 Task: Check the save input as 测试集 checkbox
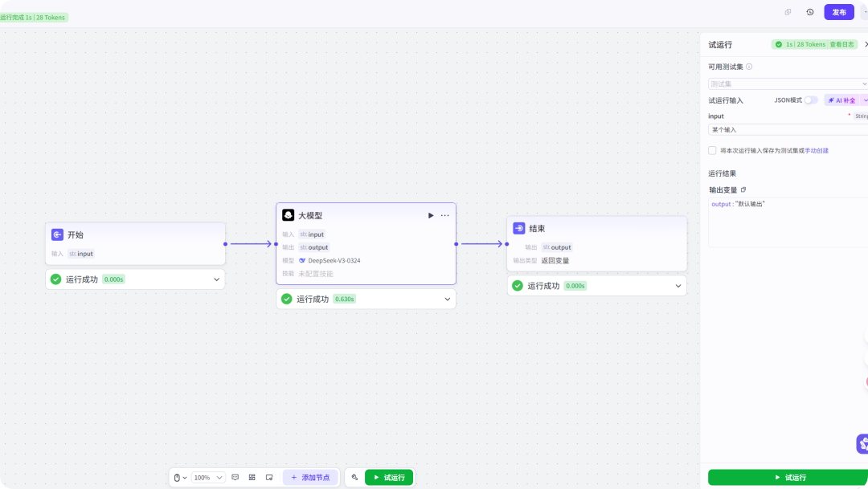tap(712, 150)
